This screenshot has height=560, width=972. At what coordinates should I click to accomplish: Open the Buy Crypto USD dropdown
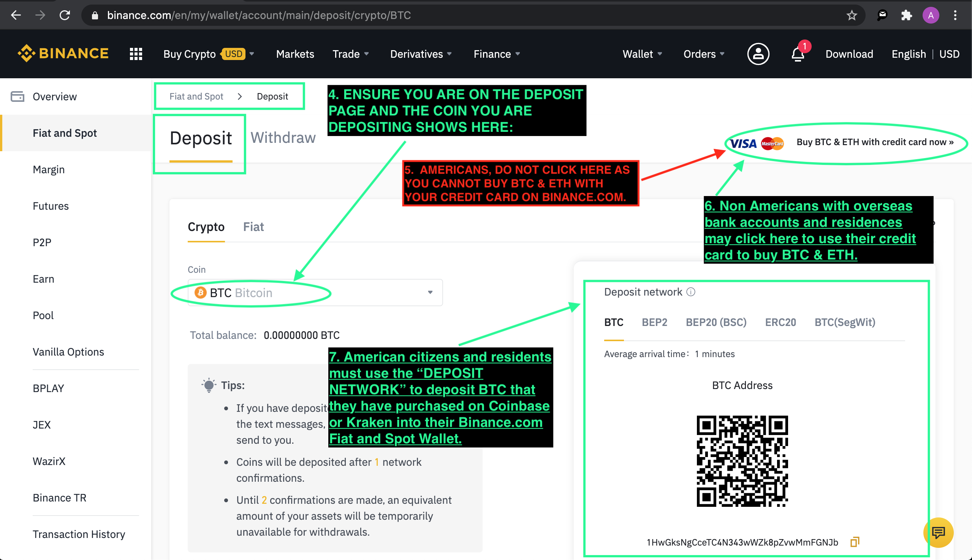[x=208, y=54]
